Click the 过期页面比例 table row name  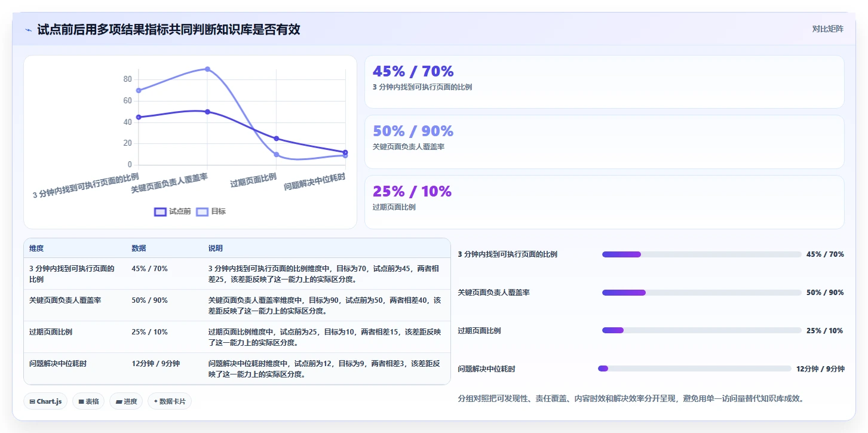click(x=51, y=332)
